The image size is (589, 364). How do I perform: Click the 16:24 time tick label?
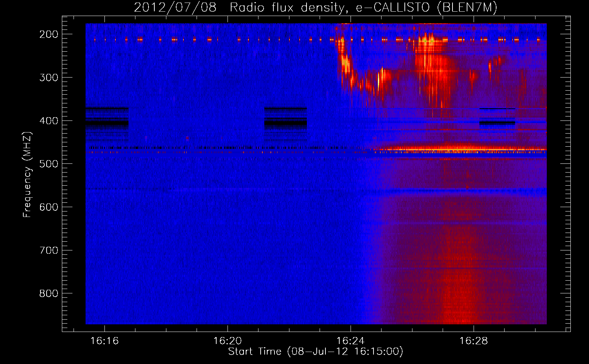[x=351, y=341]
